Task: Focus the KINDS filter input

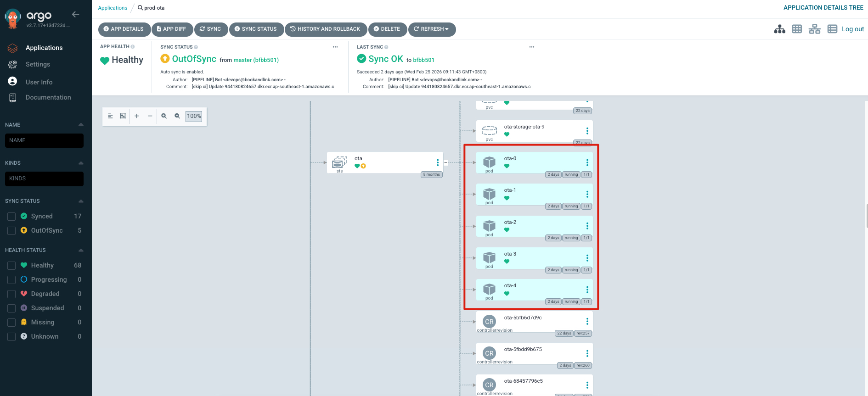Action: (44, 178)
